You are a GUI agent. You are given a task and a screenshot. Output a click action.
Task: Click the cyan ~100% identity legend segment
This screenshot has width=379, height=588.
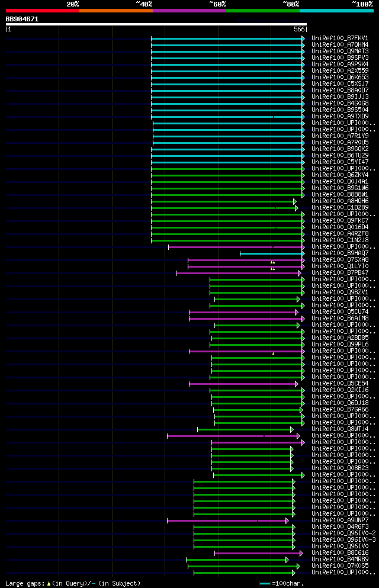[336, 11]
